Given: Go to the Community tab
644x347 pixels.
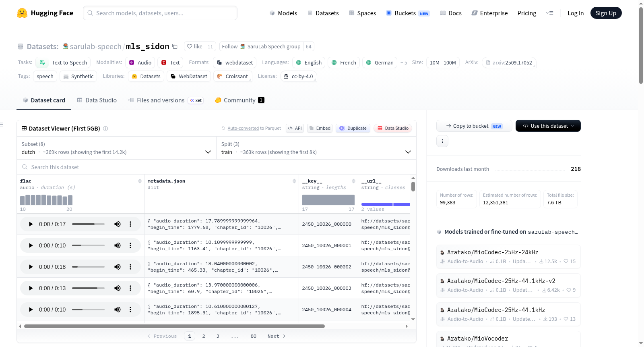Looking at the screenshot, I should (x=239, y=100).
